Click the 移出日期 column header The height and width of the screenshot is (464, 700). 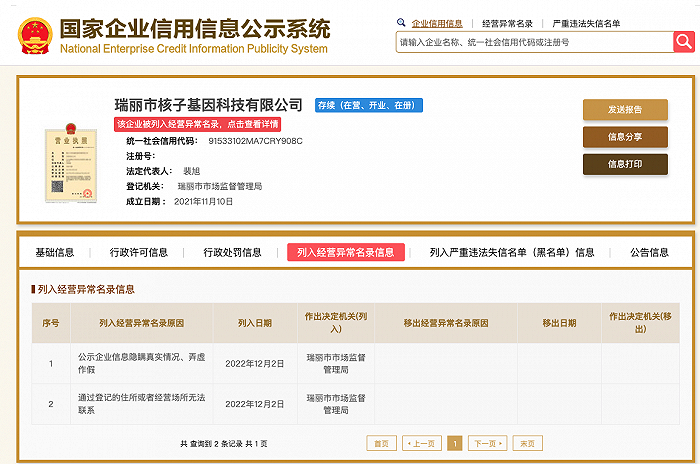click(559, 323)
